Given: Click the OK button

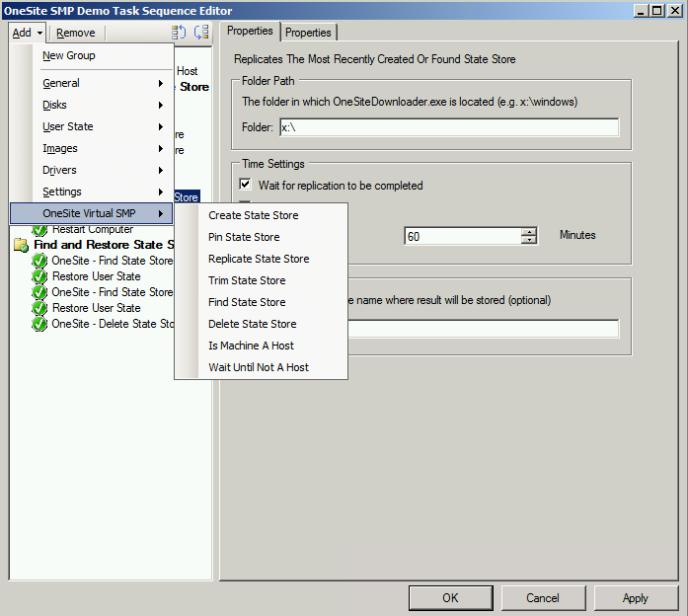Looking at the screenshot, I should 451,597.
